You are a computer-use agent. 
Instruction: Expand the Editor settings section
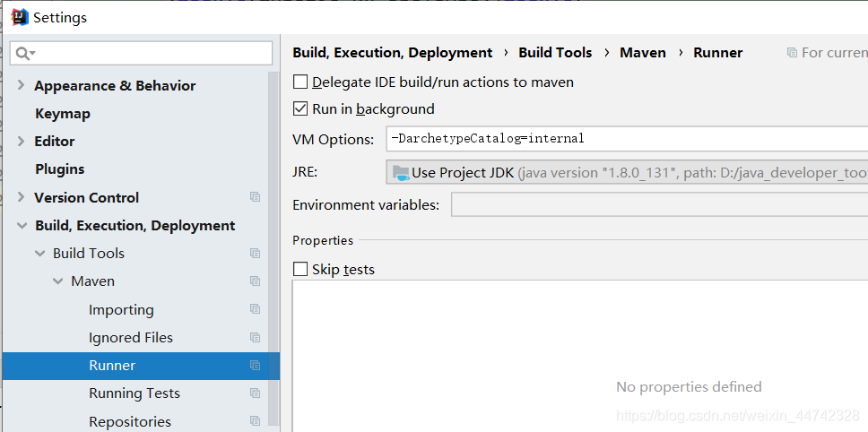[x=21, y=141]
